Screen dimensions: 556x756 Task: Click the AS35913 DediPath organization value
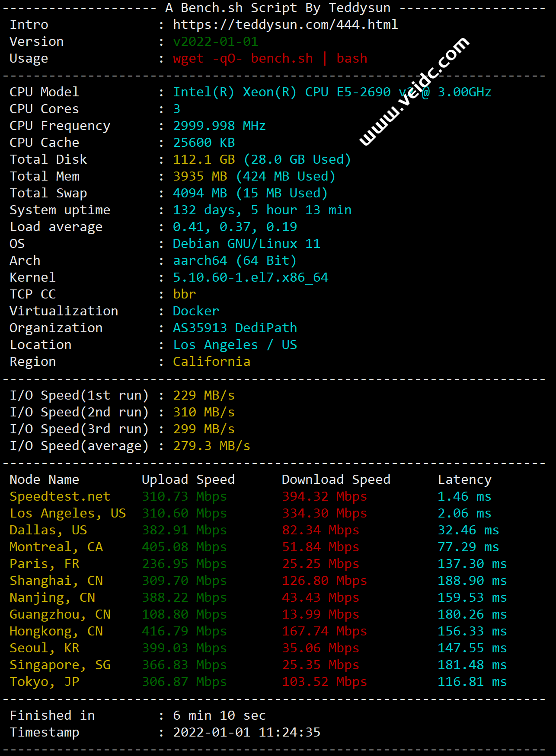coord(235,328)
